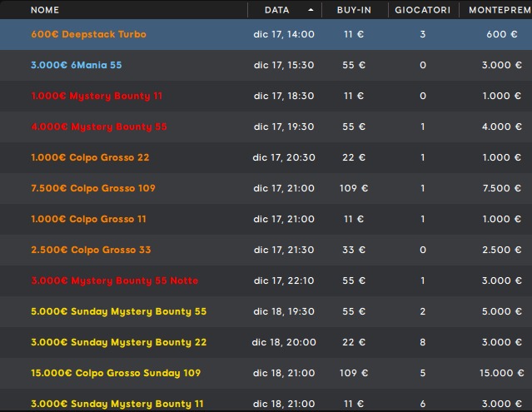The image size is (532, 412).
Task: Click players count 8 for Sunday Bounty 22
Action: [x=423, y=342]
